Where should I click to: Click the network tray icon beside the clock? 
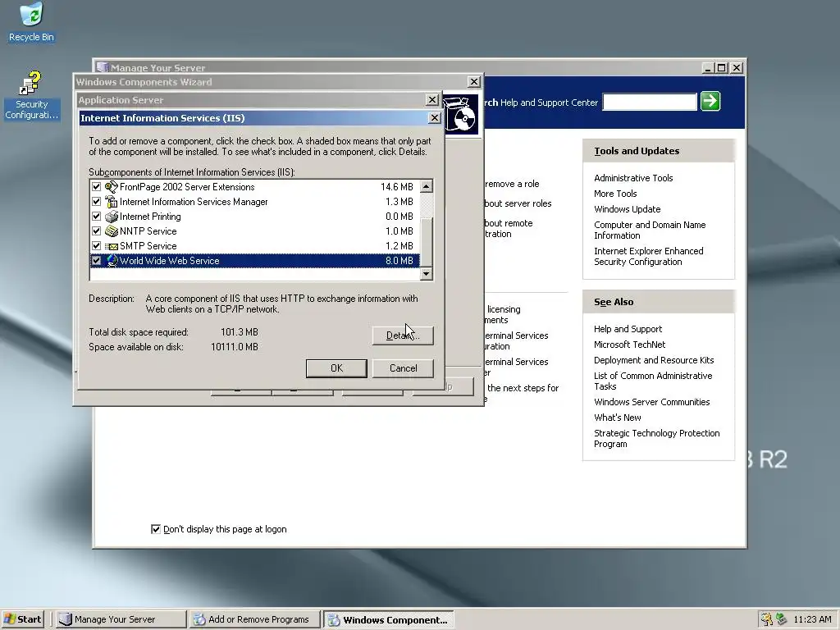click(x=782, y=619)
